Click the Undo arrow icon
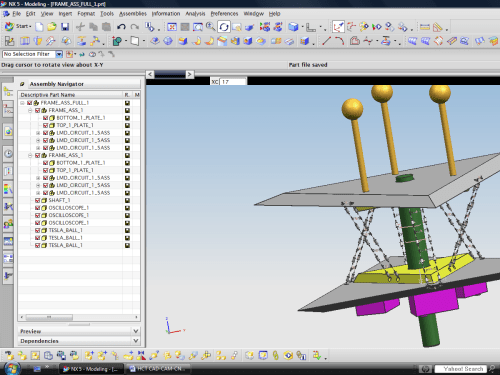Viewport: 500px width, 375px height. tap(121, 27)
